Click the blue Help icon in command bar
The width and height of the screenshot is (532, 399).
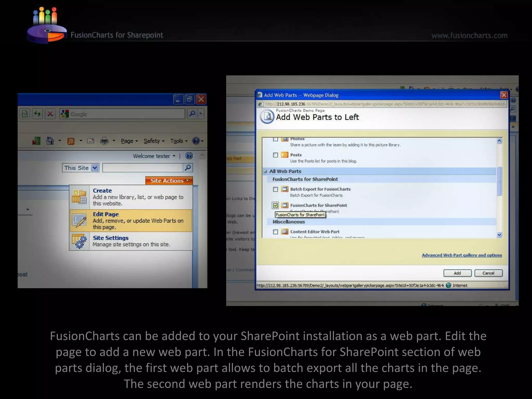(196, 141)
